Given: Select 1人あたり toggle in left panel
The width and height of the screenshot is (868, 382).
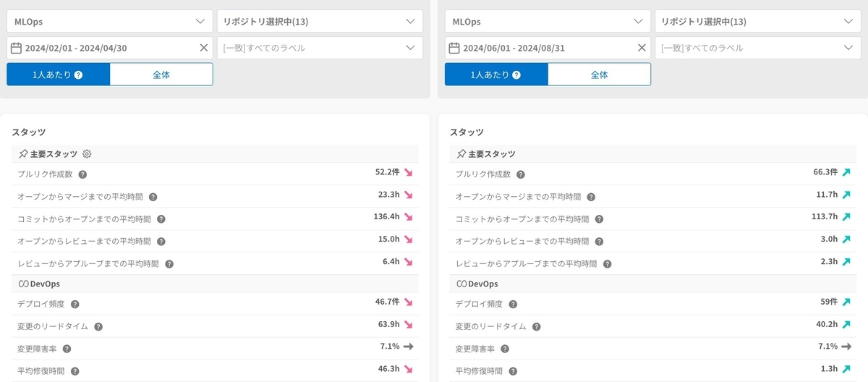Looking at the screenshot, I should (x=59, y=75).
